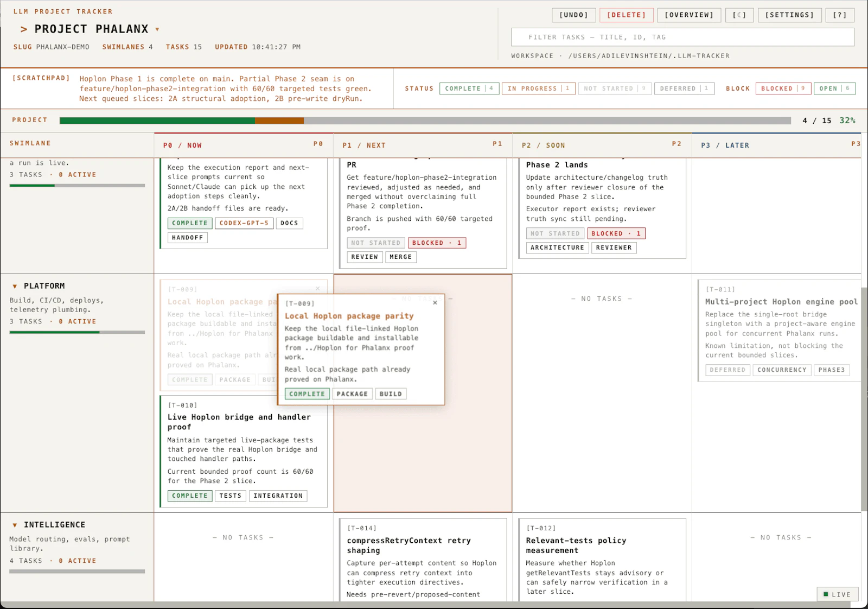Toggle dark mode with the moon icon
Viewport: 868px width, 609px height.
point(739,15)
